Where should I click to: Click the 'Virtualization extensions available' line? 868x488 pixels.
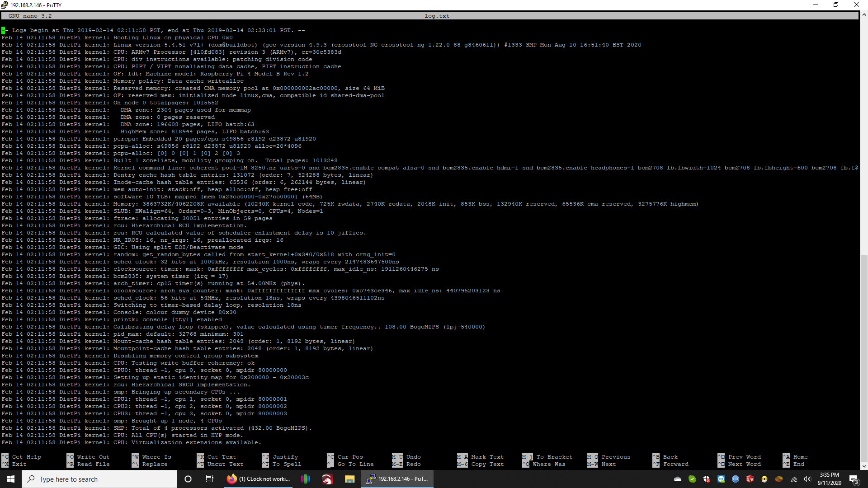(132, 442)
